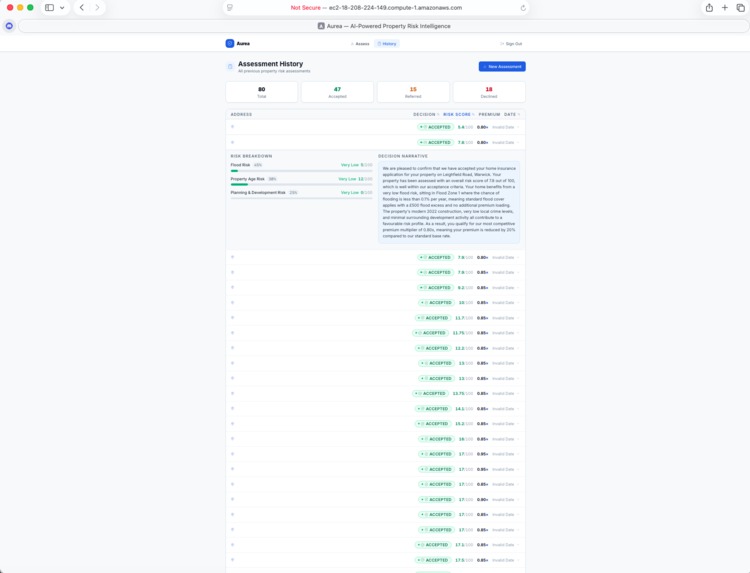This screenshot has width=750, height=573.
Task: Sort by the Risk Score column header
Action: pos(458,114)
